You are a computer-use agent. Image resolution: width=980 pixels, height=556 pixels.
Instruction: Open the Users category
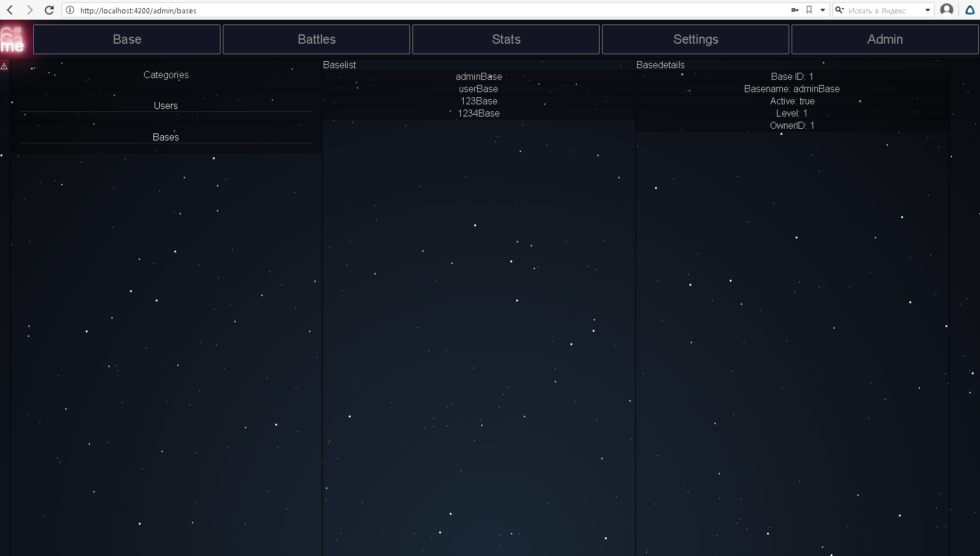pyautogui.click(x=166, y=105)
